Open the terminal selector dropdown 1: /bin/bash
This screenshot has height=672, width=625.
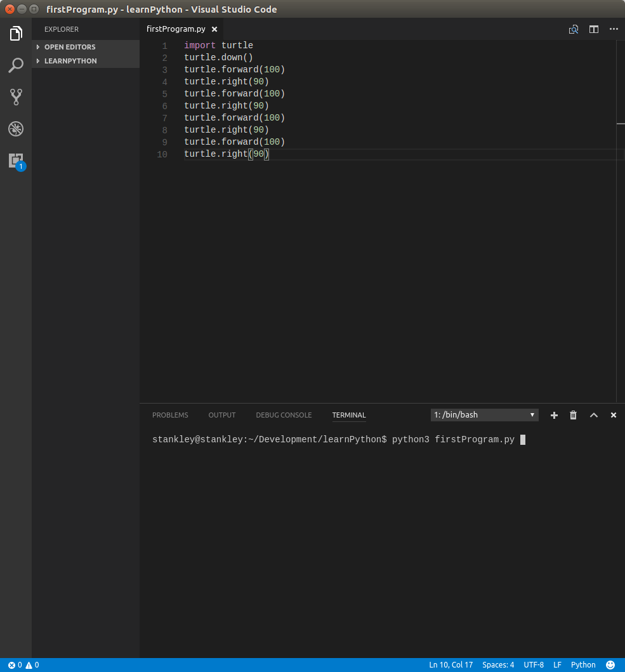(484, 415)
